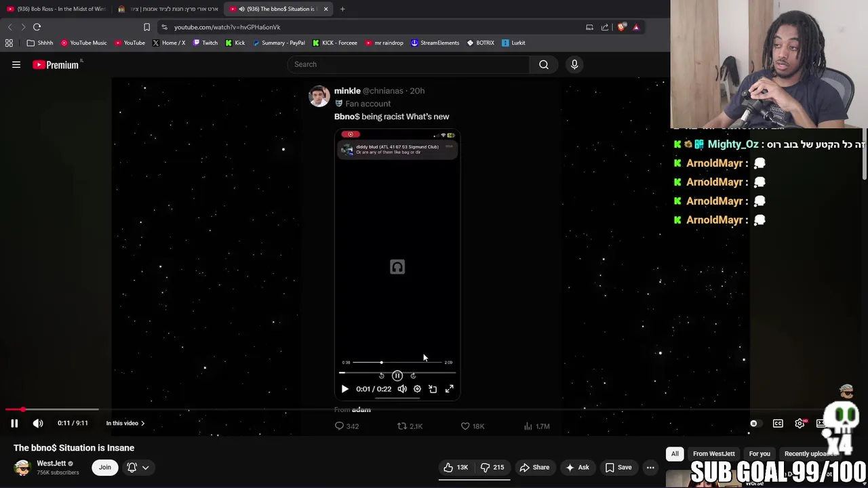Screen dimensions: 868x488
Task: Reload the page in the browser
Action: [37, 27]
